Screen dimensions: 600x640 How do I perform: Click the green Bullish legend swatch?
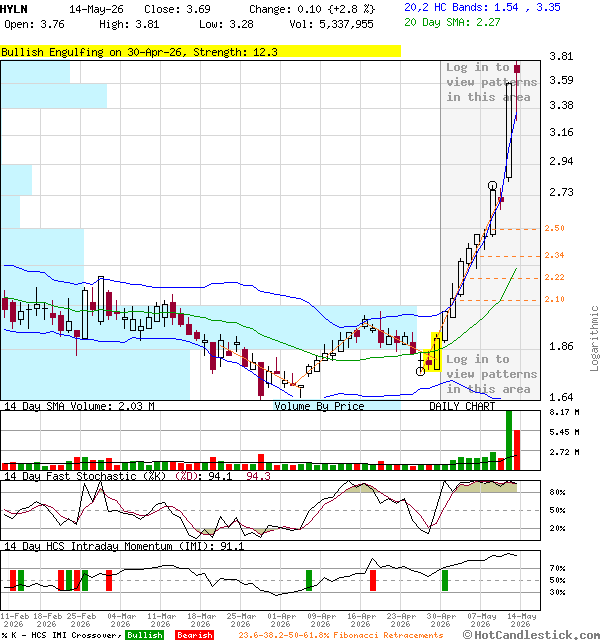pos(144,635)
